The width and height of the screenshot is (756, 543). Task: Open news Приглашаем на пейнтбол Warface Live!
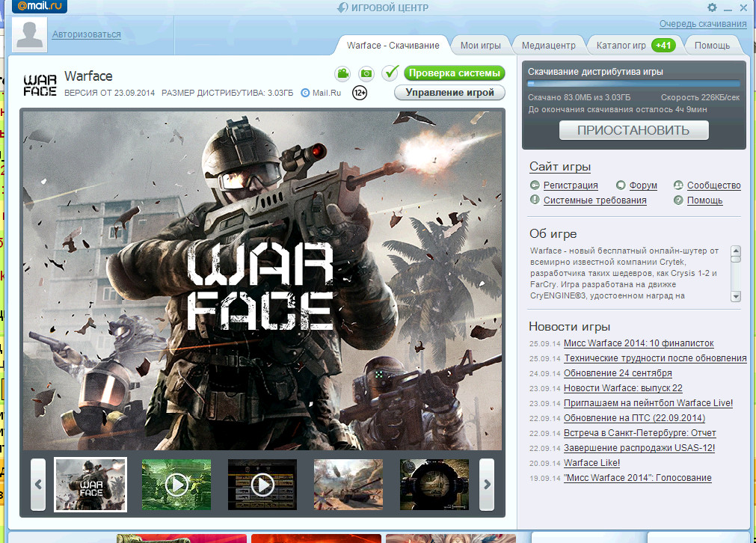pyautogui.click(x=648, y=402)
